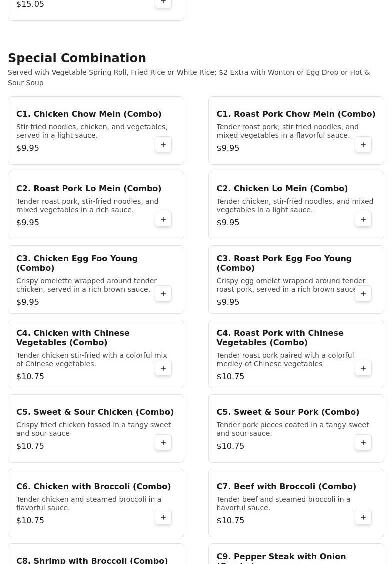Add C5. Sweet & Sour Chicken plus icon
This screenshot has height=564, width=392.
click(x=163, y=443)
